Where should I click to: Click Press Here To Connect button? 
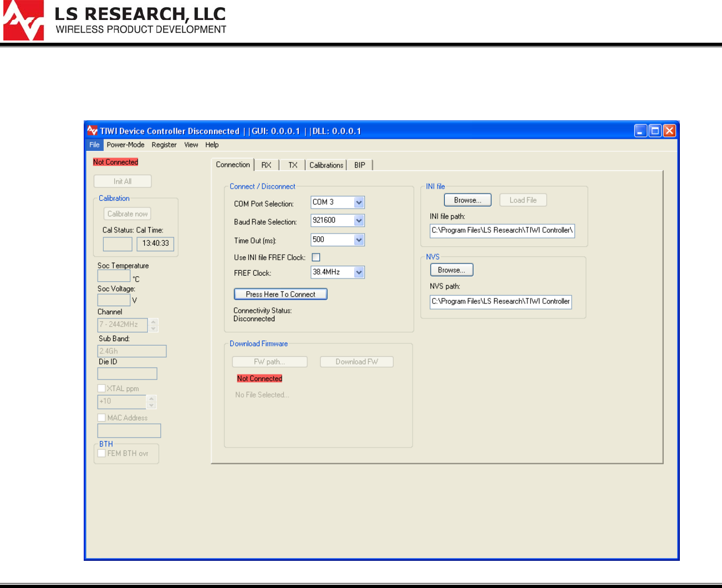coord(281,294)
